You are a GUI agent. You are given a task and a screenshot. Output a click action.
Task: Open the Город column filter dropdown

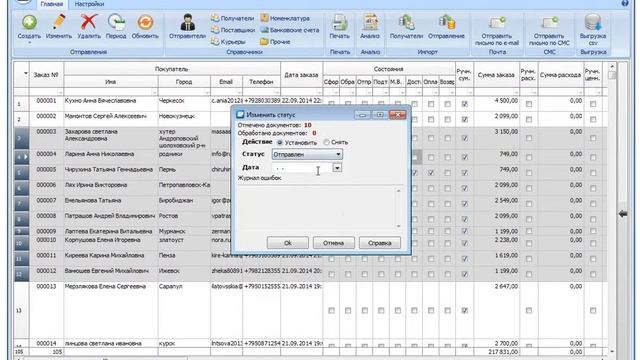click(207, 93)
